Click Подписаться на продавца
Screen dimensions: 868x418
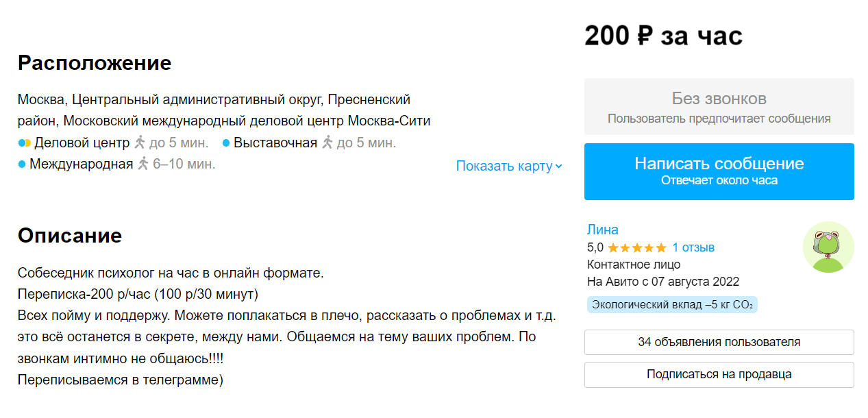tap(719, 374)
